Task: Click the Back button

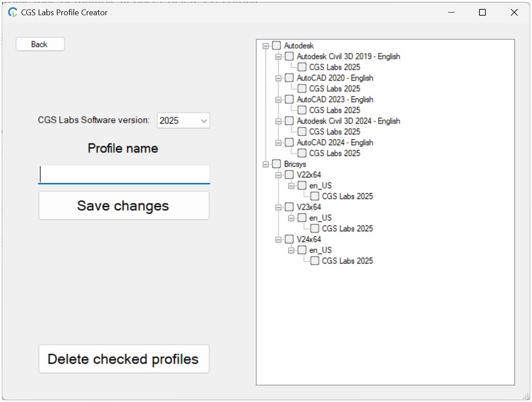Action: pyautogui.click(x=40, y=44)
